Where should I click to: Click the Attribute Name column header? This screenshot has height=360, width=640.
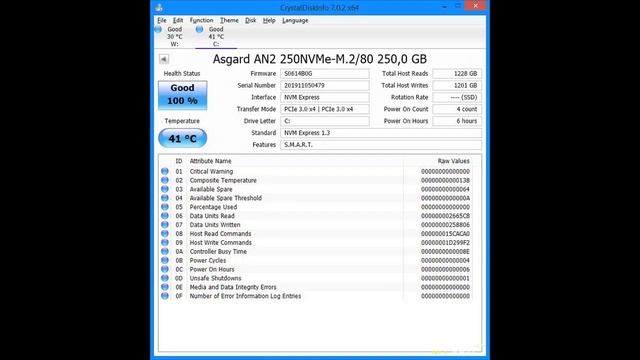[x=211, y=161]
